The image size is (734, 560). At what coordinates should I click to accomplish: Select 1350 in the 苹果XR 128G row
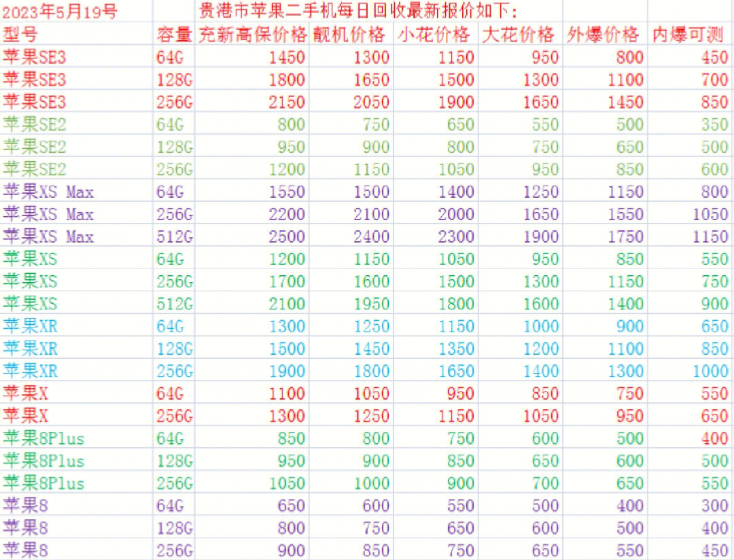click(x=456, y=349)
